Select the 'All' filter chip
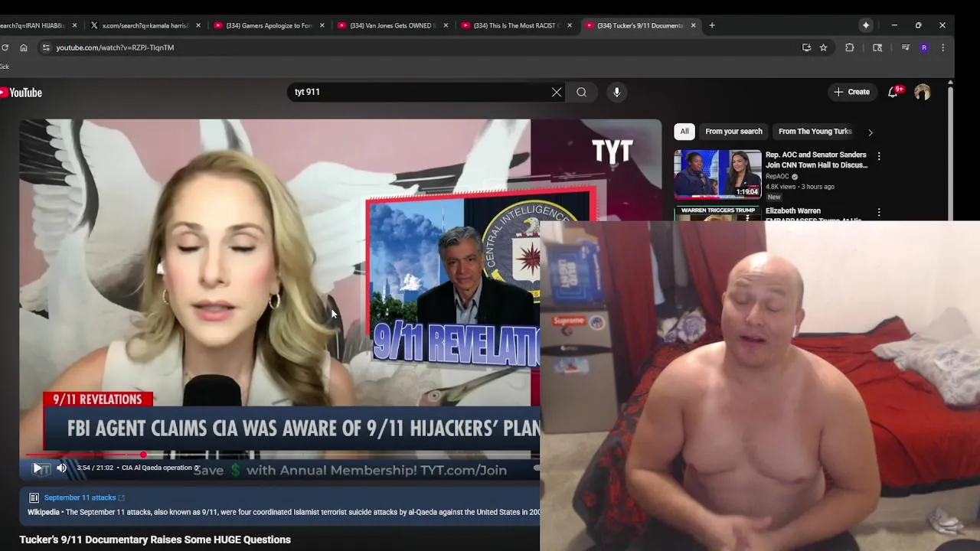Screen dimensions: 980x551 coord(684,132)
